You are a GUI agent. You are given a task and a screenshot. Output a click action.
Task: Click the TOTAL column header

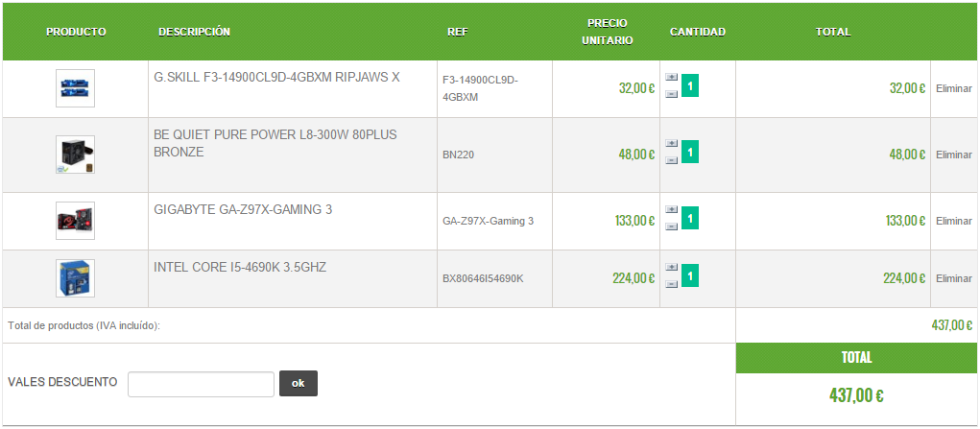833,32
